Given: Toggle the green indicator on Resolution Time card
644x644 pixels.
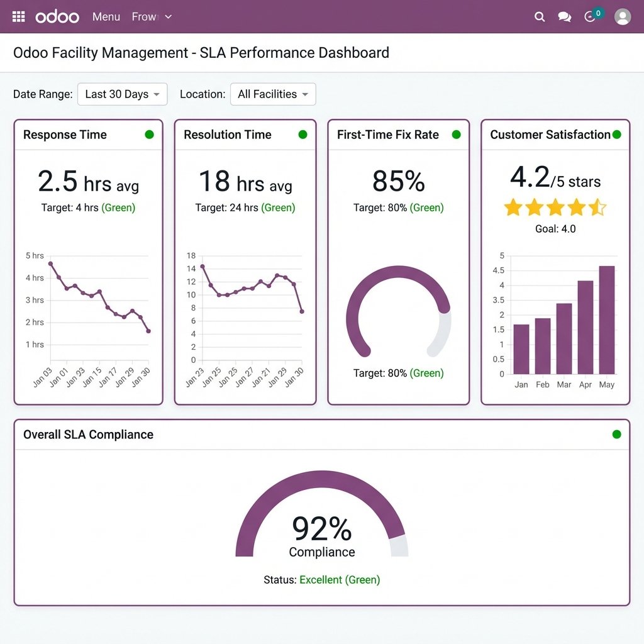Looking at the screenshot, I should (x=303, y=134).
